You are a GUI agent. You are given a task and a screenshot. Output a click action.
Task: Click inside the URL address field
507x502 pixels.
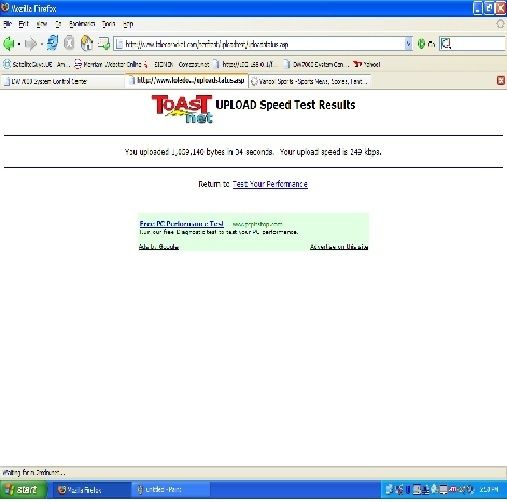(x=260, y=44)
